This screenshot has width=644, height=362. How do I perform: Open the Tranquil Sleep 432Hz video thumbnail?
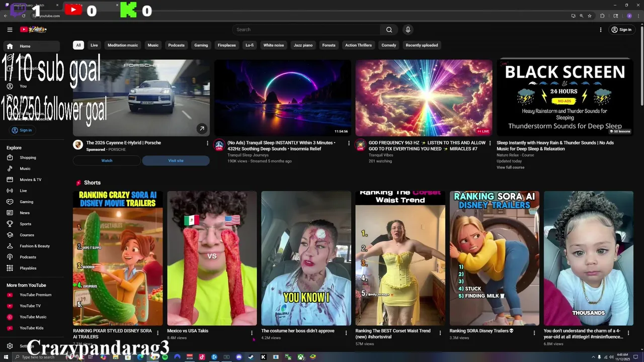tap(283, 98)
